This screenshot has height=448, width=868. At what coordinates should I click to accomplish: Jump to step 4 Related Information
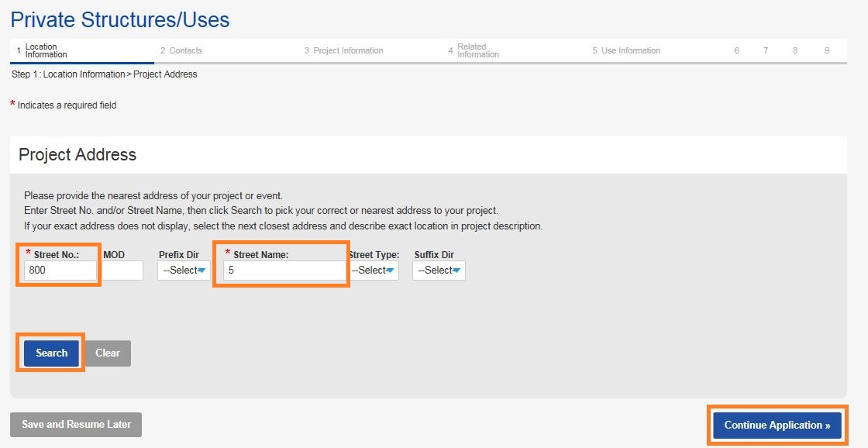pos(474,51)
